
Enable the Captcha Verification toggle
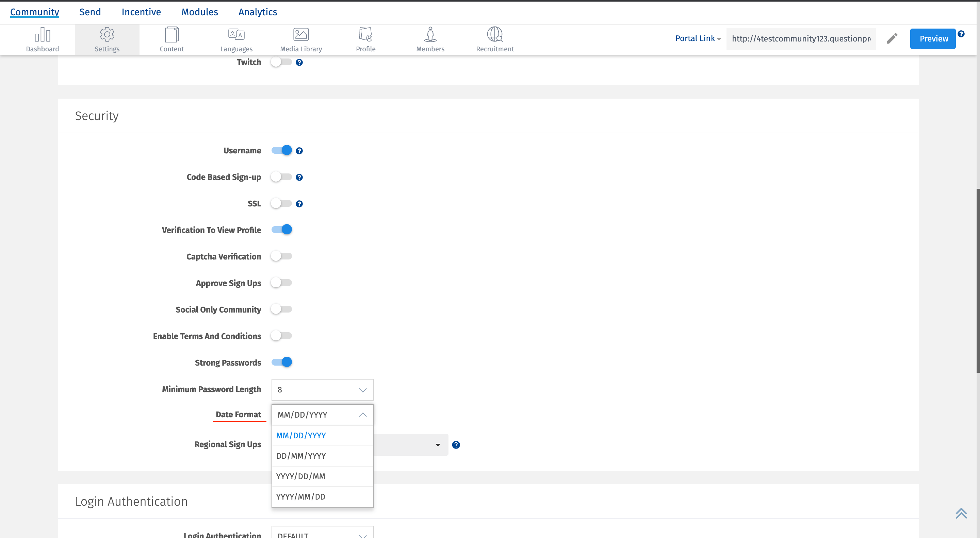pyautogui.click(x=282, y=256)
